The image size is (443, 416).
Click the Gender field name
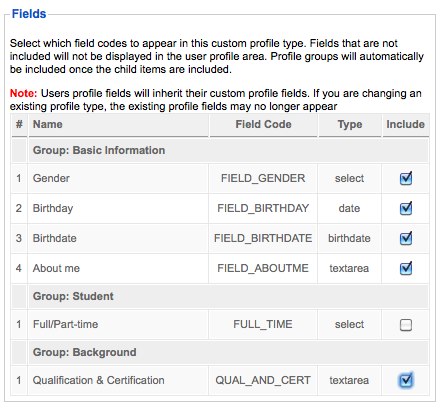pyautogui.click(x=51, y=178)
